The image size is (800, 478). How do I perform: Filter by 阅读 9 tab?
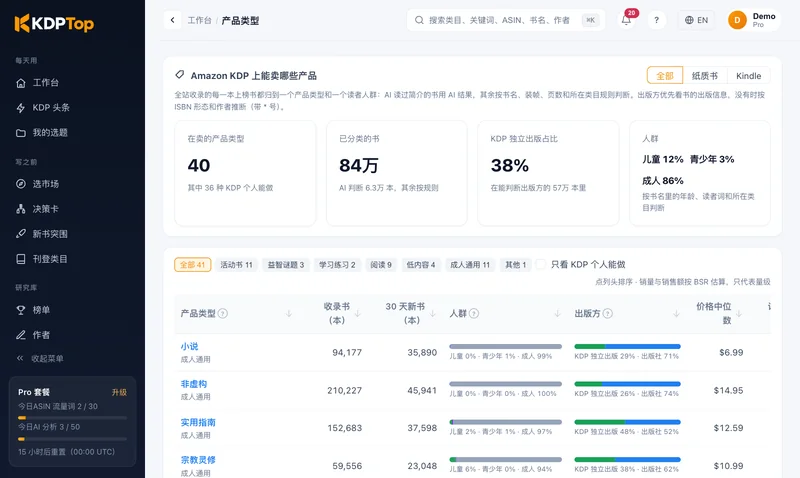coord(381,265)
